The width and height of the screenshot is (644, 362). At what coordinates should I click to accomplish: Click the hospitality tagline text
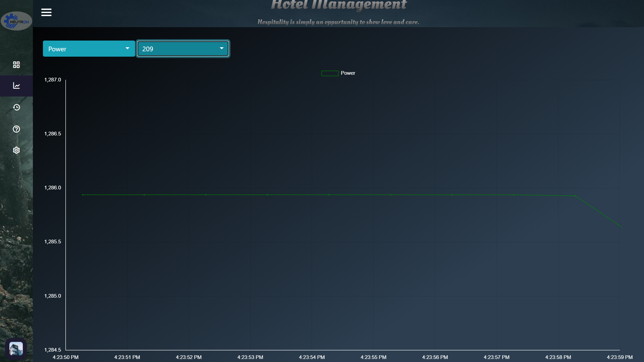pos(338,22)
